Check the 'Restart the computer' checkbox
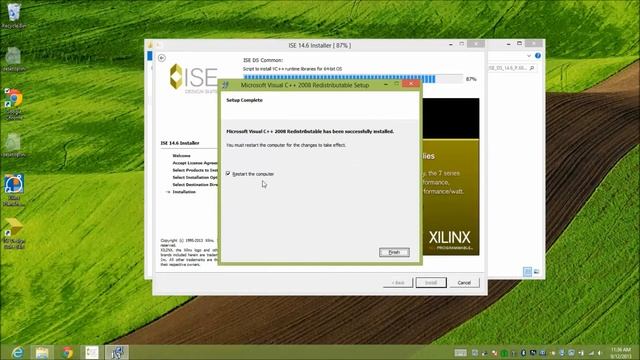Screen dimensions: 640x360 tap(228, 173)
